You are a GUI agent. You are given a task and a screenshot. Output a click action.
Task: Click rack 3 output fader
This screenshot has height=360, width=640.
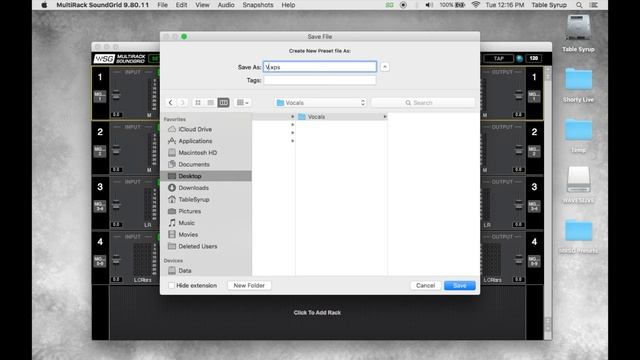(519, 204)
